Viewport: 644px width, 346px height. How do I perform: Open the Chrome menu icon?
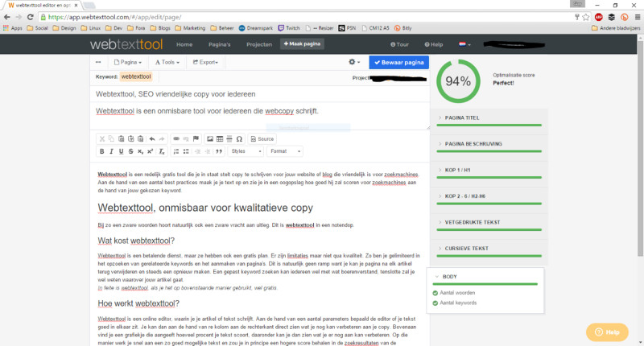tap(638, 17)
